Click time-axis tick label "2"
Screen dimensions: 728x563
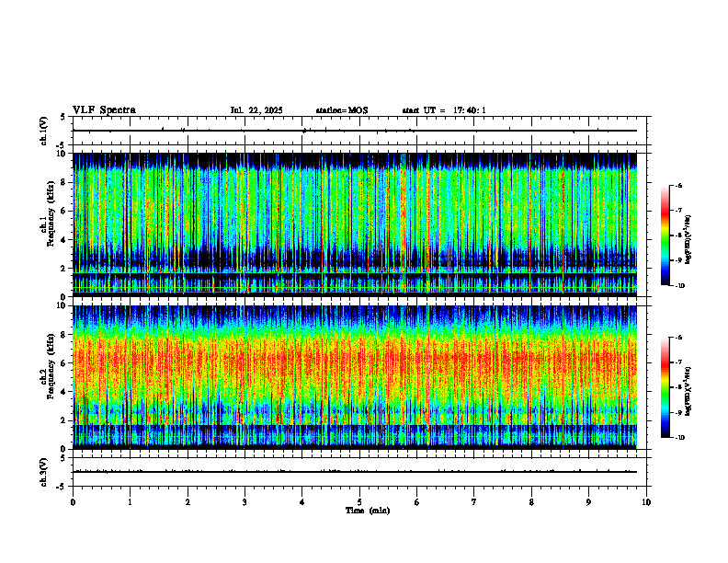188,502
